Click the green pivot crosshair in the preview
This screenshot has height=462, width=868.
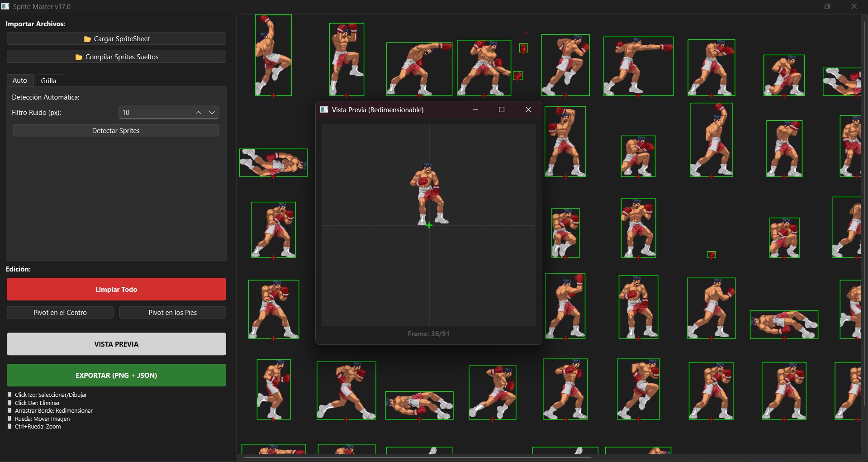click(x=429, y=225)
